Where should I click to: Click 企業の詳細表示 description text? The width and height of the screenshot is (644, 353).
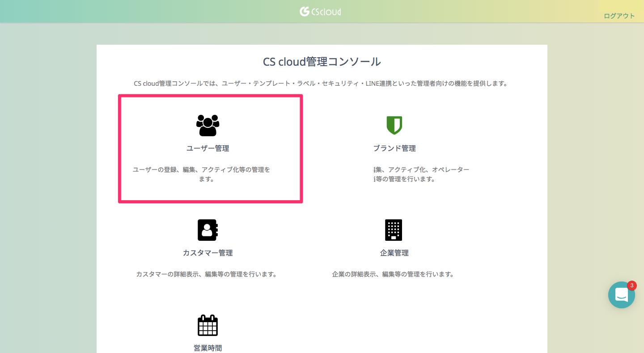click(x=393, y=274)
